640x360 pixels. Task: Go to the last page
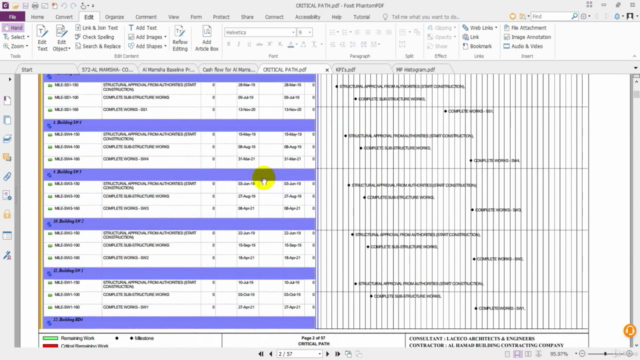pos(337,354)
